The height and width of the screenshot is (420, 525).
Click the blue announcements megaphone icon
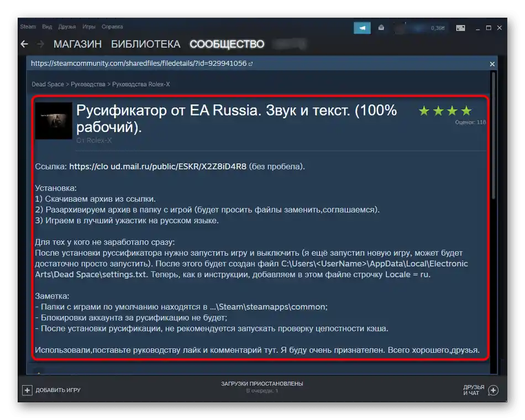[362, 28]
